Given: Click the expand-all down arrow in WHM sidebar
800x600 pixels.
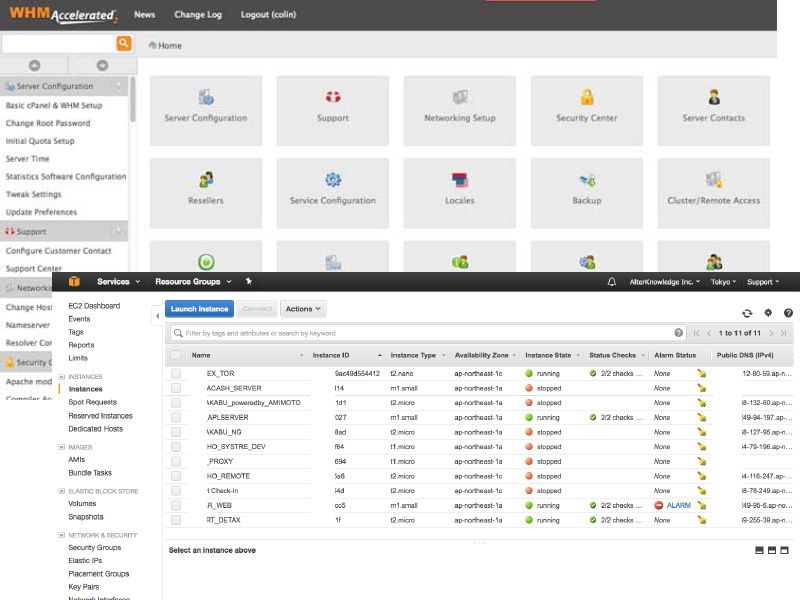Looking at the screenshot, I should point(103,65).
